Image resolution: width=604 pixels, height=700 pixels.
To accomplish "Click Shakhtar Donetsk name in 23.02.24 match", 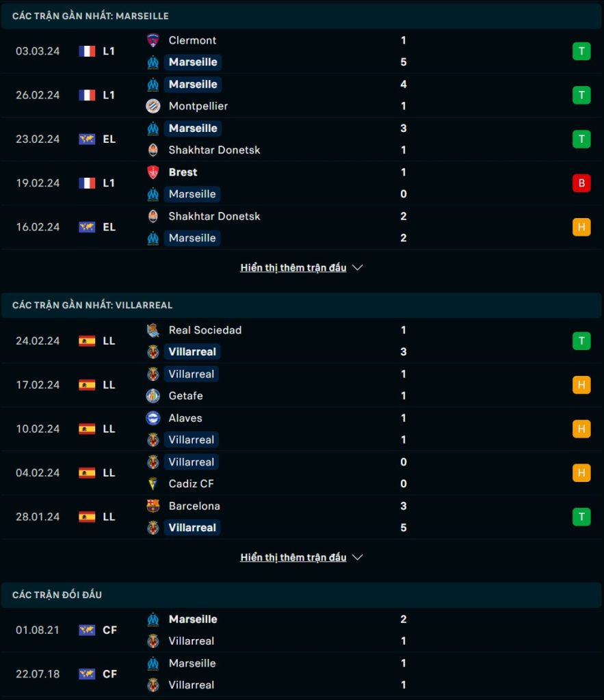I will click(214, 150).
